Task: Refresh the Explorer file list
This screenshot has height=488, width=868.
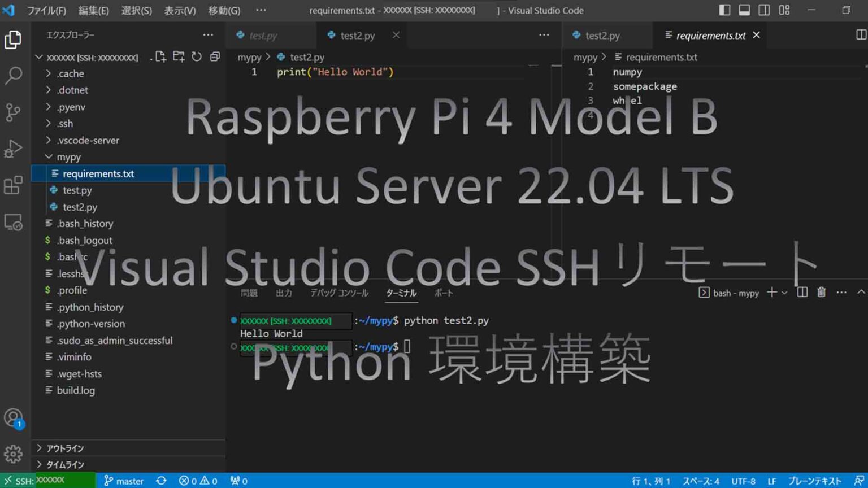Action: click(x=196, y=56)
